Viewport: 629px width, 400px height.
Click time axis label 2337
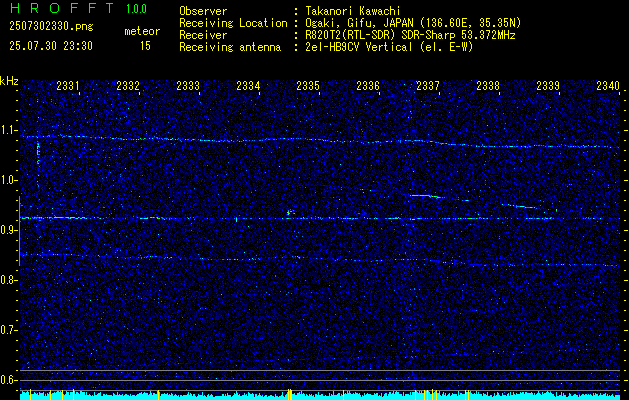pyautogui.click(x=428, y=86)
